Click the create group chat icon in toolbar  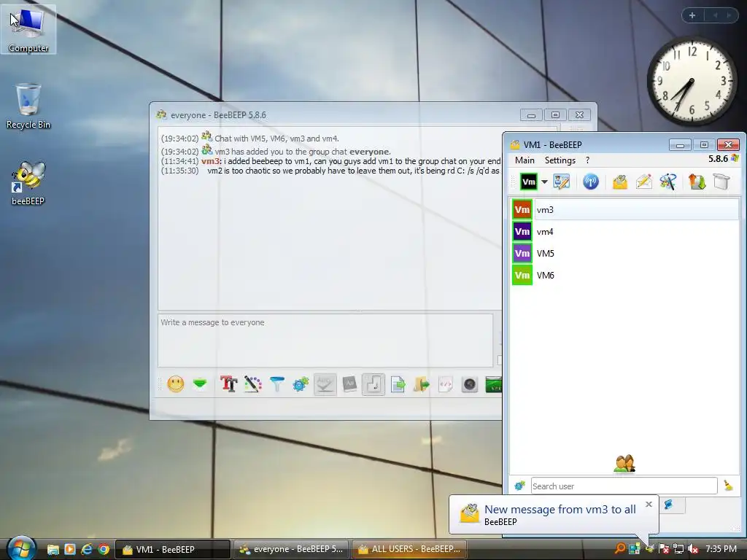click(x=668, y=182)
